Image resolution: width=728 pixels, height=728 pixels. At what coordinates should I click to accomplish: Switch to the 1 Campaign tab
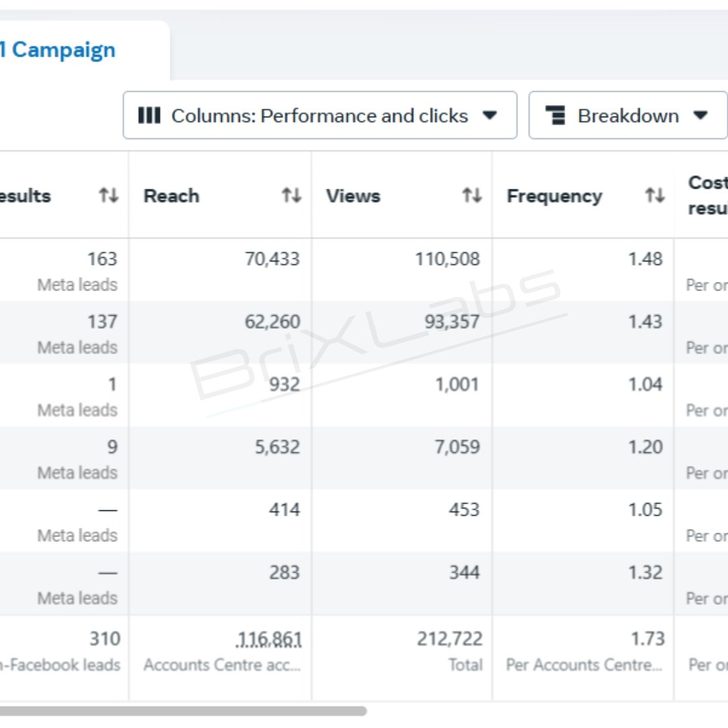tap(57, 50)
